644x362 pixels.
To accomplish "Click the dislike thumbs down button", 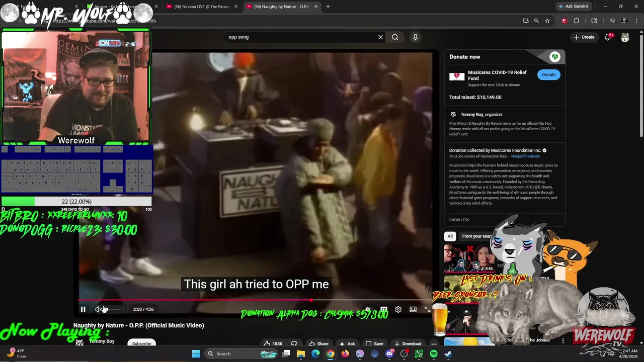I will pyautogui.click(x=294, y=344).
